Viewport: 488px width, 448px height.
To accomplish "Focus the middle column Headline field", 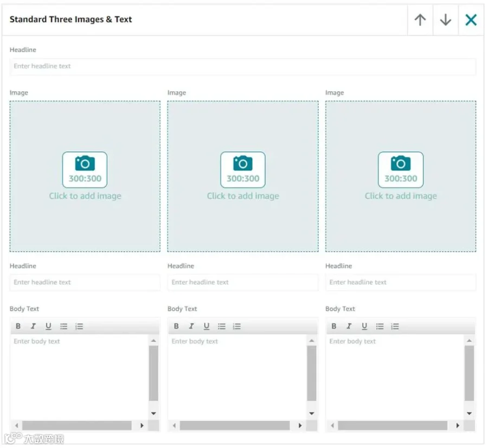I will (243, 283).
